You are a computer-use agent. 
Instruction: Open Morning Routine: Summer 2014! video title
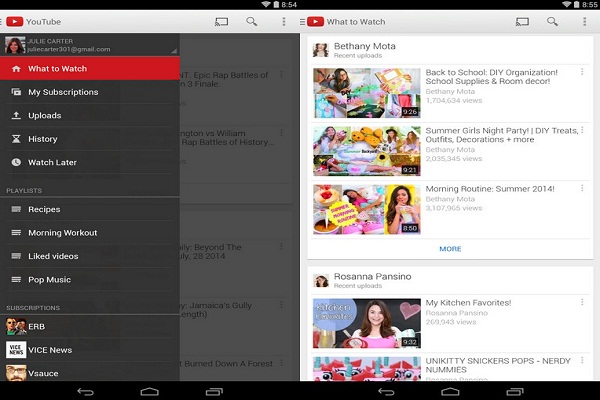click(x=490, y=189)
